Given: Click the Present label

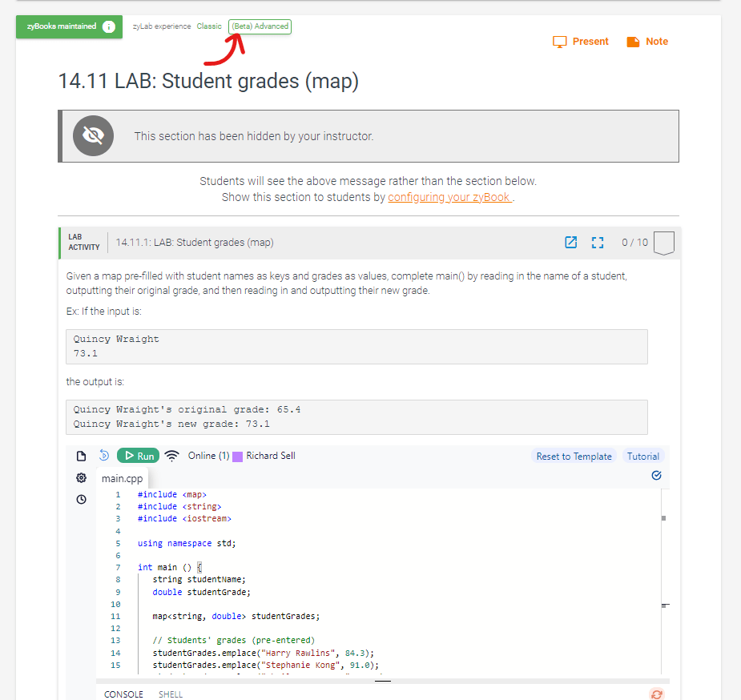Looking at the screenshot, I should click(590, 42).
